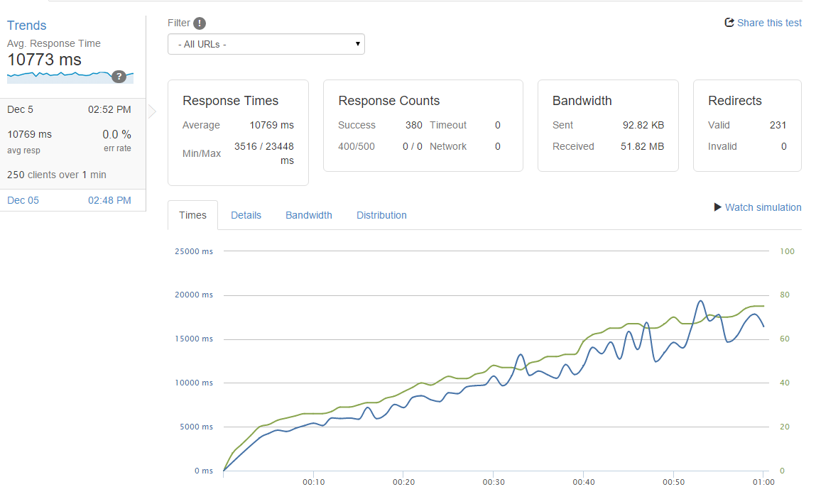Viewport: 816px width, 504px height.
Task: Click the Response Times summary card
Action: click(x=238, y=133)
